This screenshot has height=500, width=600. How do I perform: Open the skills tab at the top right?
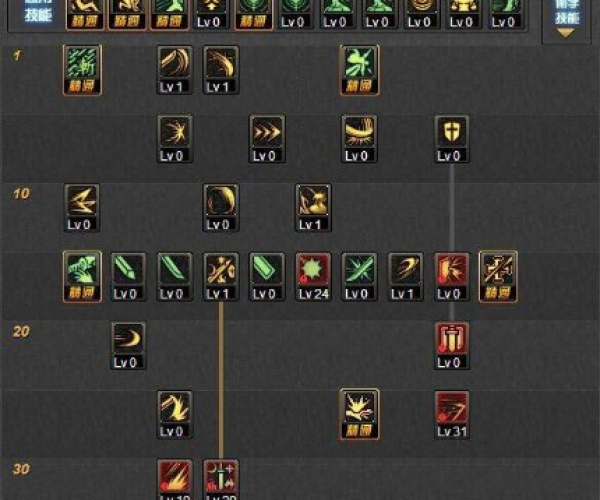[567, 12]
